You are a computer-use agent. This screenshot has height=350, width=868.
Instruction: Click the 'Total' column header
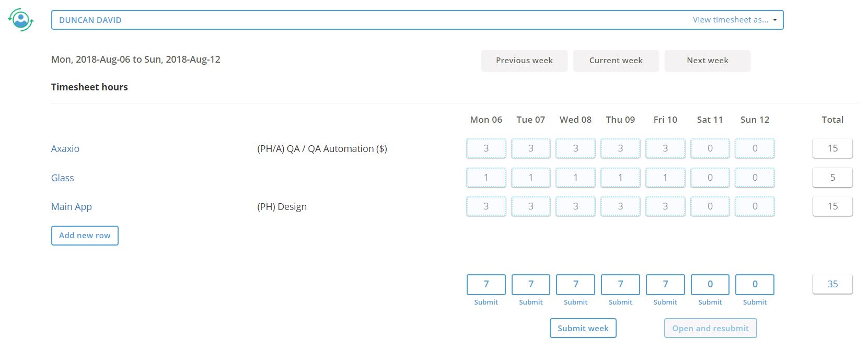(832, 120)
